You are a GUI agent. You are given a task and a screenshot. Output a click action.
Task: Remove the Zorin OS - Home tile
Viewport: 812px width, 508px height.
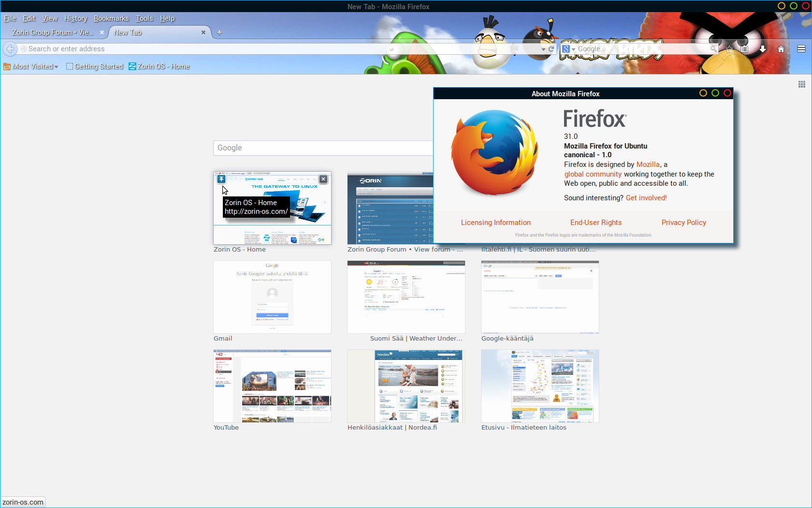click(x=323, y=179)
